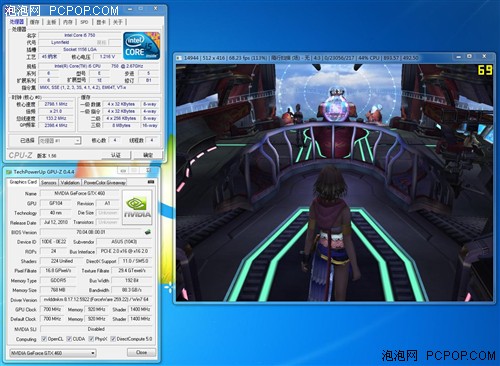The width and height of the screenshot is (500, 366).
Task: Click the Driver Version field in GPU-Z
Action: (x=96, y=300)
